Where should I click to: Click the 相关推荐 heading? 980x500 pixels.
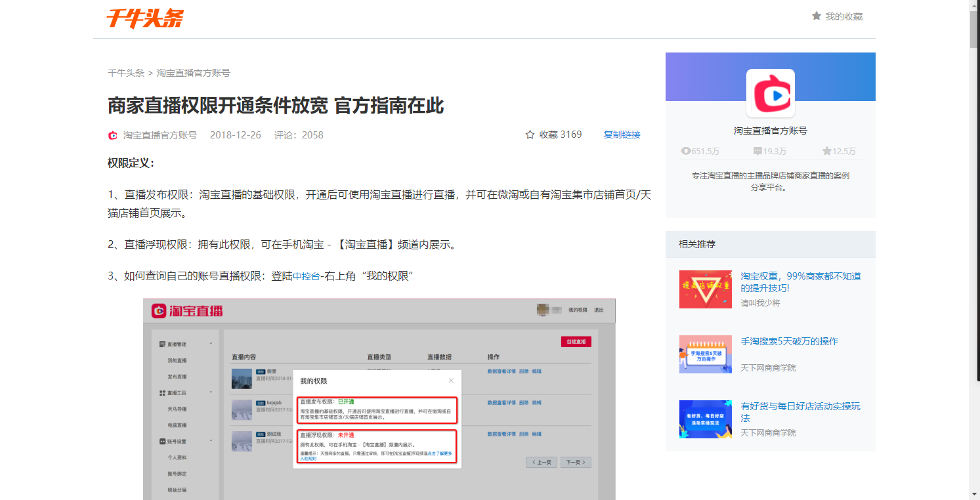pos(697,244)
